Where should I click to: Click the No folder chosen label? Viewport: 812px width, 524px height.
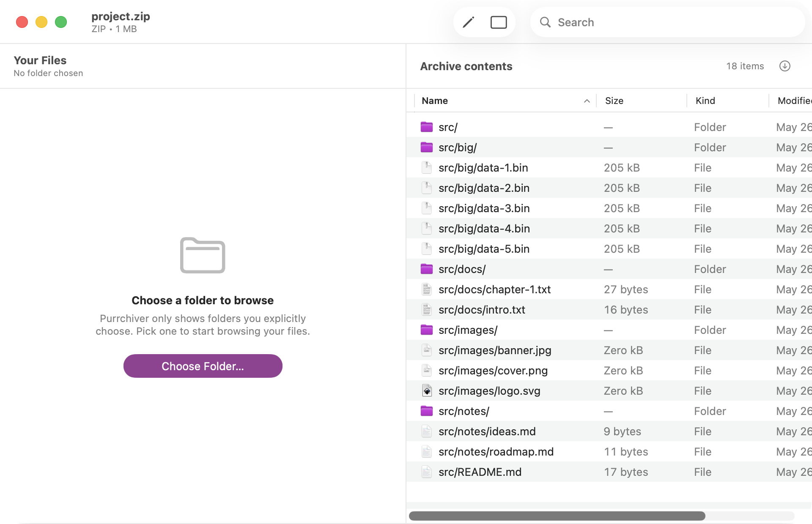48,73
